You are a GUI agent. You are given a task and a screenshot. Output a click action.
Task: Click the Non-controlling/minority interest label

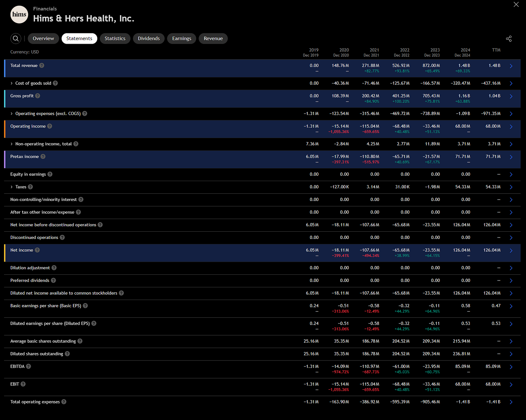click(x=43, y=200)
